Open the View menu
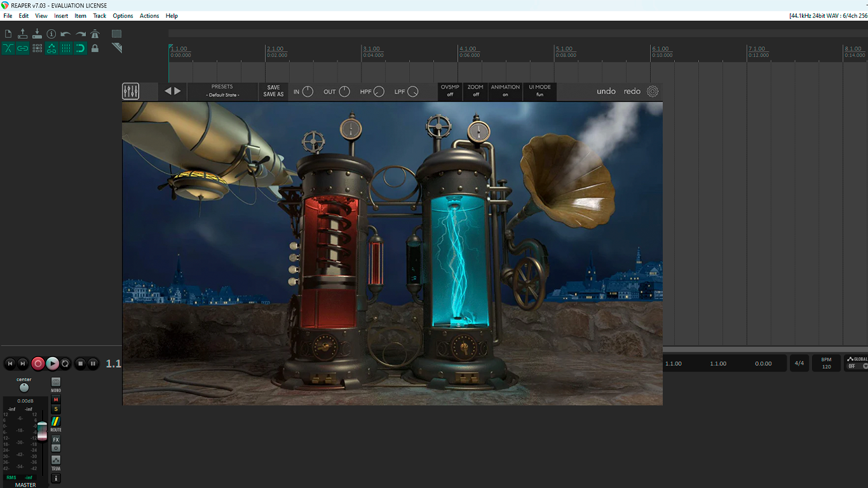Viewport: 868px width, 488px height. coord(41,16)
